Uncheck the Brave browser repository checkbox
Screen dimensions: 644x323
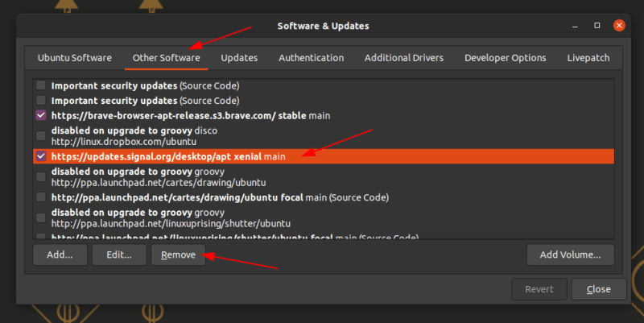pos(41,116)
